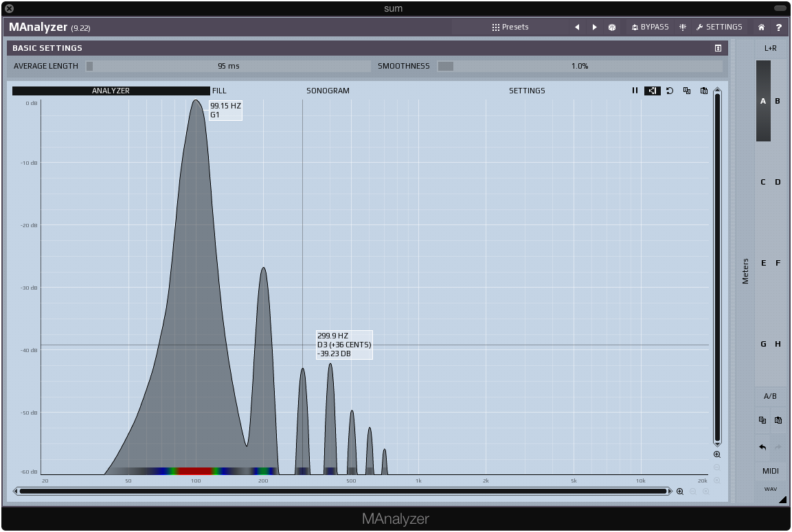Click the window resize corner triangle
This screenshot has width=792, height=532.
click(783, 500)
